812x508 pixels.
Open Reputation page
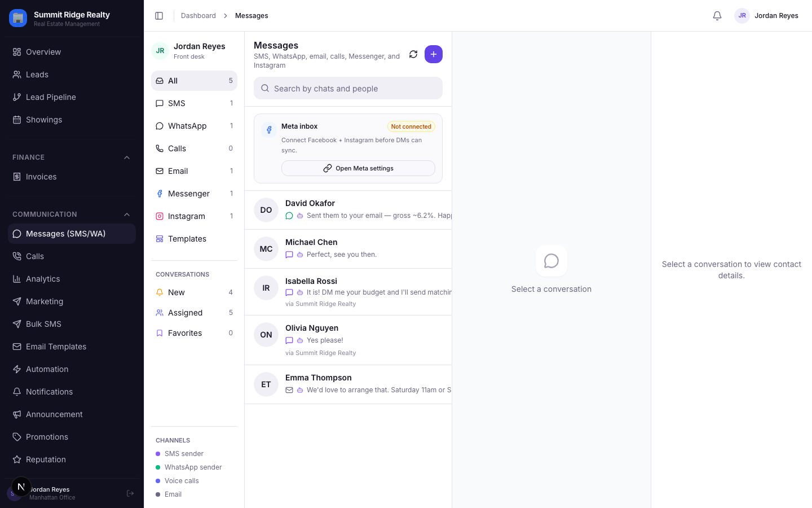click(72, 459)
